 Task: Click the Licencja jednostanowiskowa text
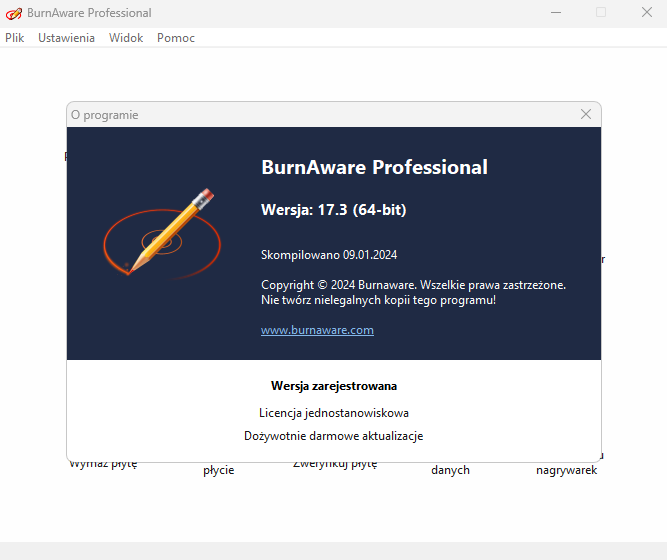click(x=334, y=413)
